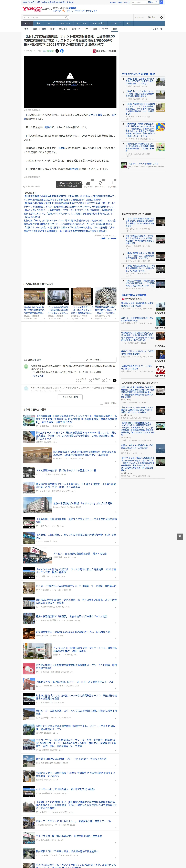
Task: Open article アルビス、自社開発の商業施設開業 射水・太閤山
Action: click(x=80, y=554)
